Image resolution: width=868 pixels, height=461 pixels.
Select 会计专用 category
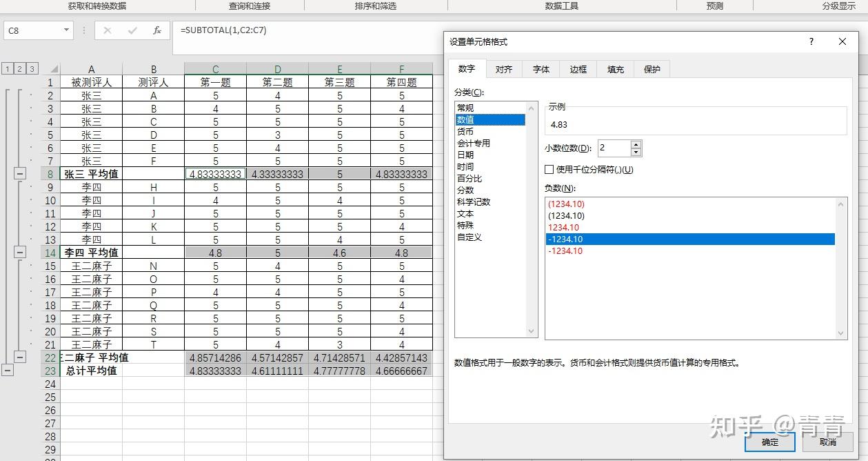click(x=490, y=143)
